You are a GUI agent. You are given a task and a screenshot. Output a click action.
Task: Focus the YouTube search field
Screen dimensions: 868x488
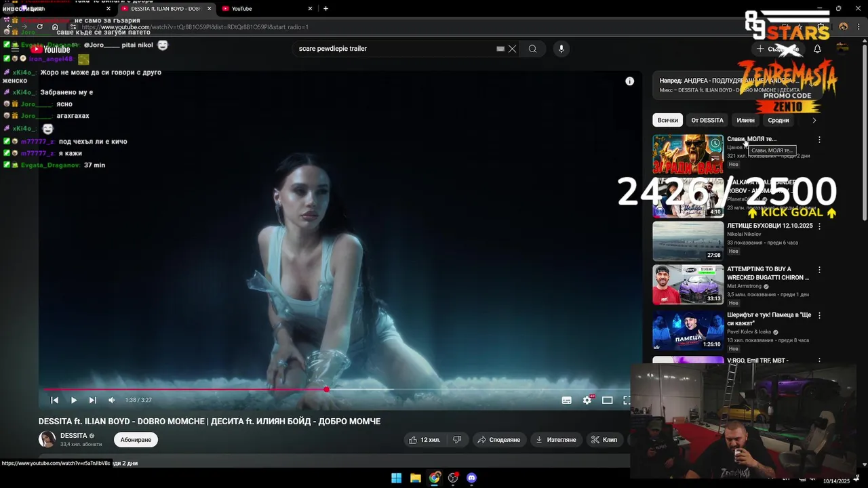397,49
